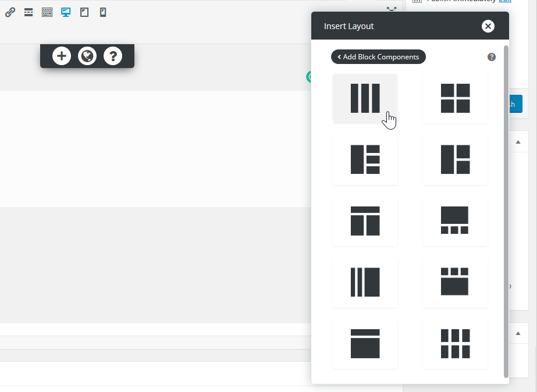This screenshot has width=537, height=392.
Task: Insert layout with left column and two right rows
Action: [455, 159]
